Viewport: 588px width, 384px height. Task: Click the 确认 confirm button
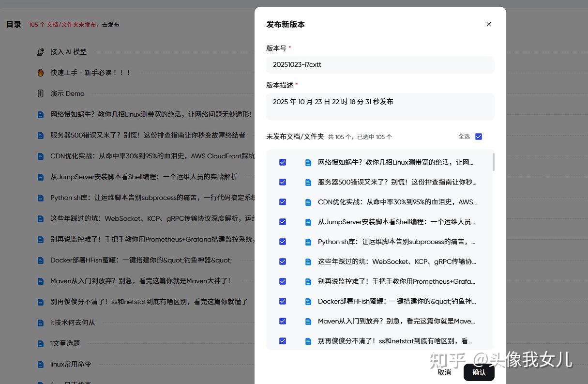coord(479,372)
